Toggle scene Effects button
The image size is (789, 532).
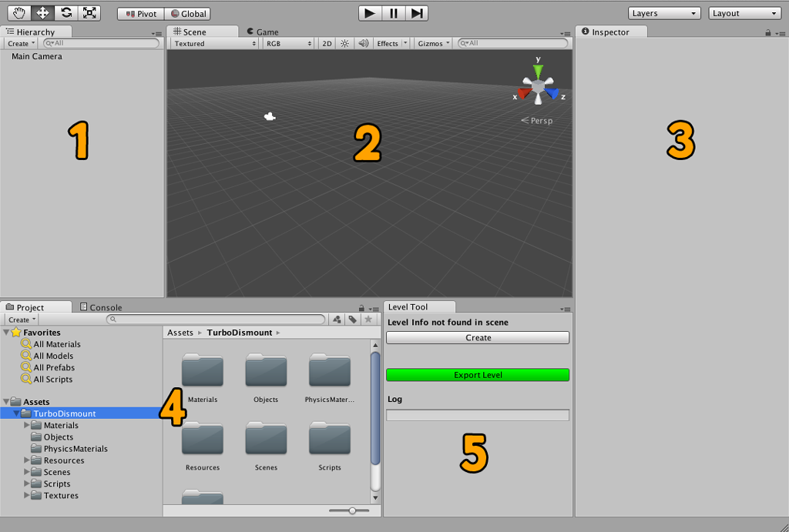(388, 43)
